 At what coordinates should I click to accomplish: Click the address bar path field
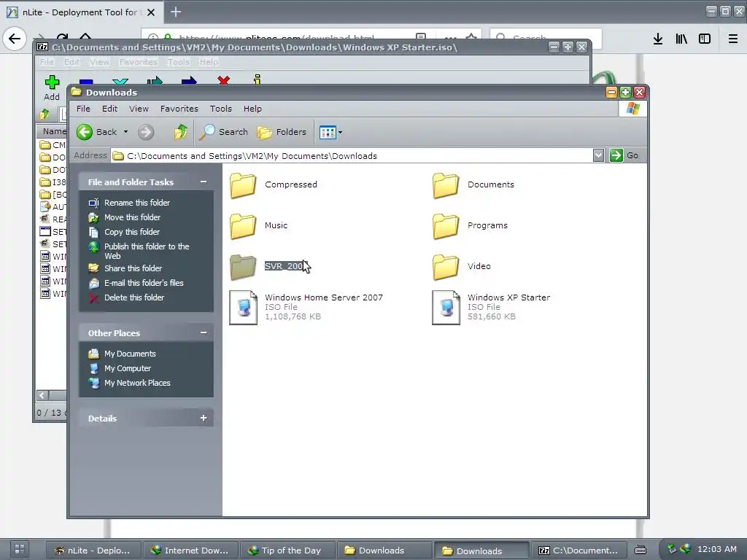coord(352,156)
